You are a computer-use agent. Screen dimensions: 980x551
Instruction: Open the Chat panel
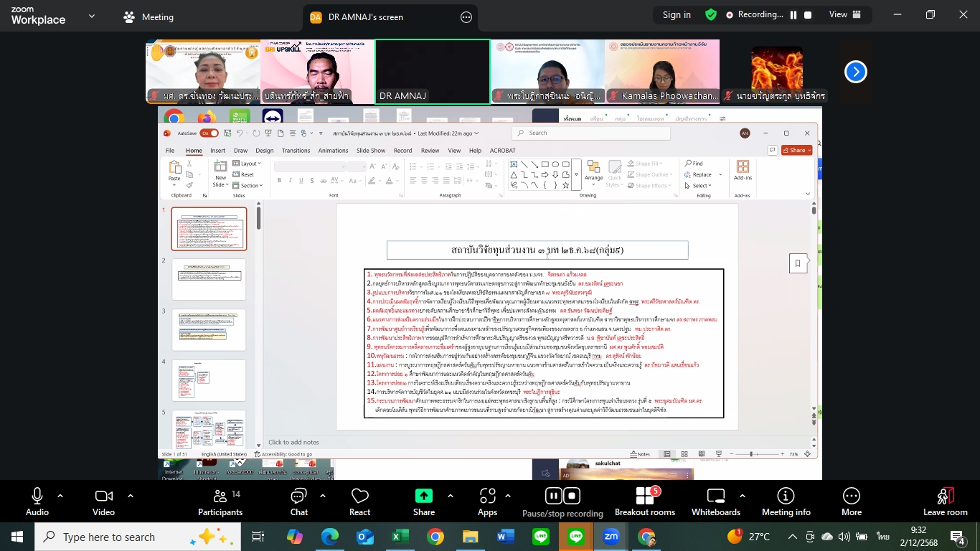(x=298, y=501)
